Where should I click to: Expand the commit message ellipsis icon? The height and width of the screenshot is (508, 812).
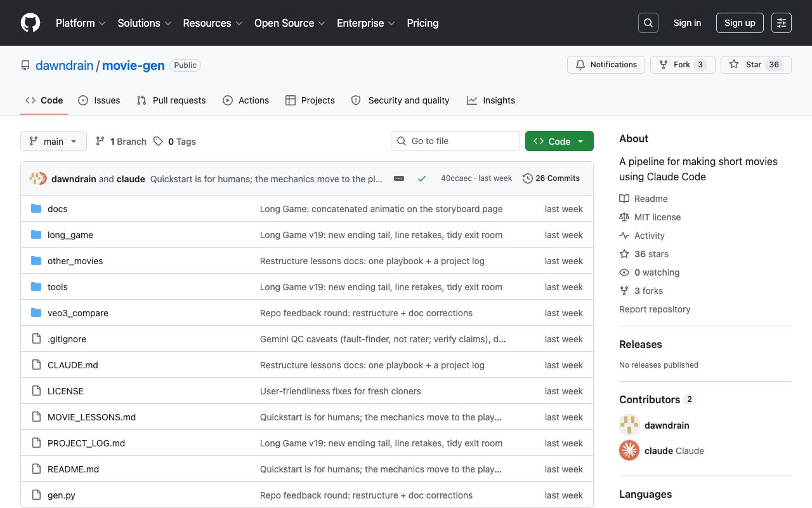(399, 178)
